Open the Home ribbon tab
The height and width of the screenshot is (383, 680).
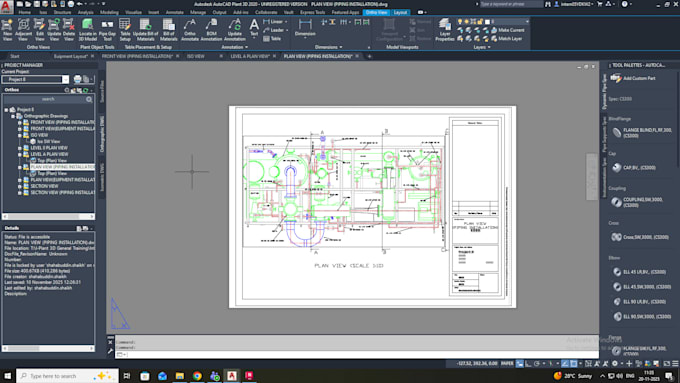pos(25,12)
